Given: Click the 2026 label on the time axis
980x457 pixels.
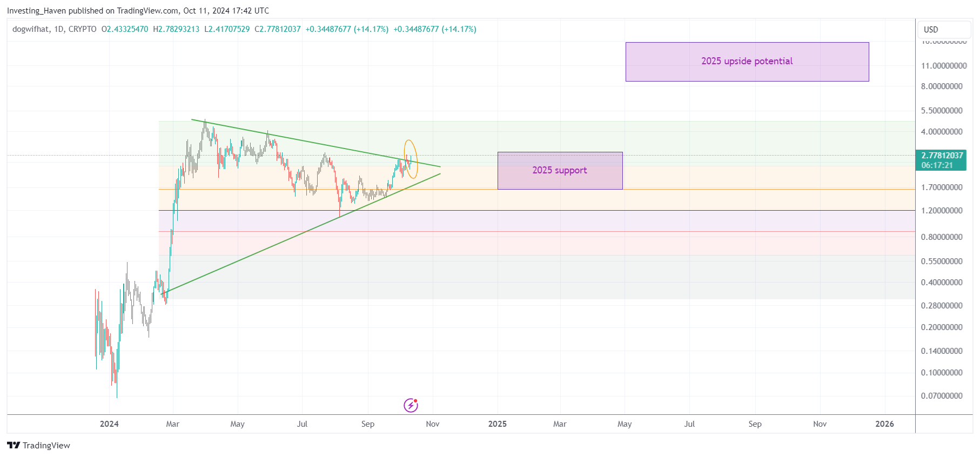Looking at the screenshot, I should click(x=884, y=424).
